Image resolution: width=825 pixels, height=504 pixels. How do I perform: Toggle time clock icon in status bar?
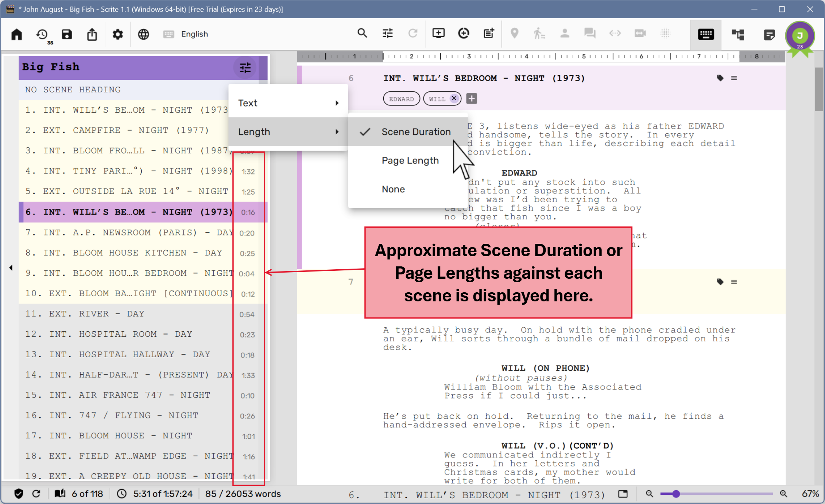(x=122, y=494)
